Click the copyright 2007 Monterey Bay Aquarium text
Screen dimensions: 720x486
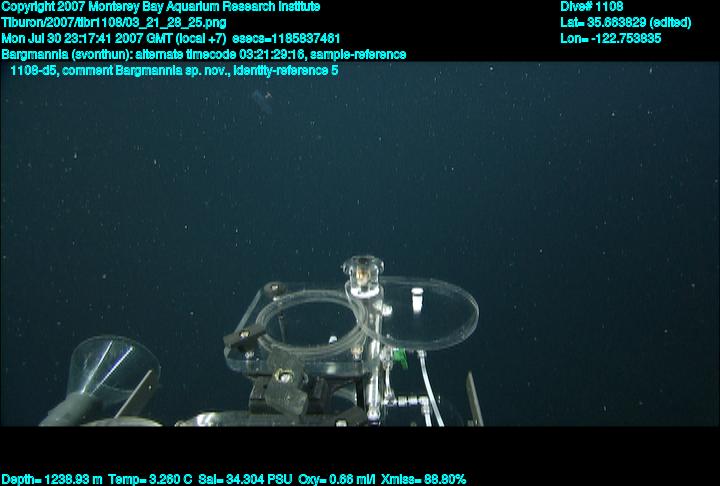[161, 7]
